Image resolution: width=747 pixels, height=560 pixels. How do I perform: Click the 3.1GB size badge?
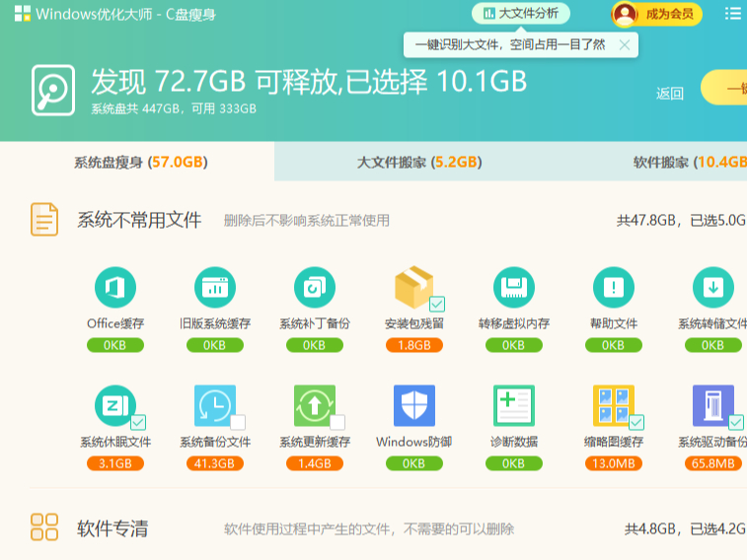coord(115,463)
